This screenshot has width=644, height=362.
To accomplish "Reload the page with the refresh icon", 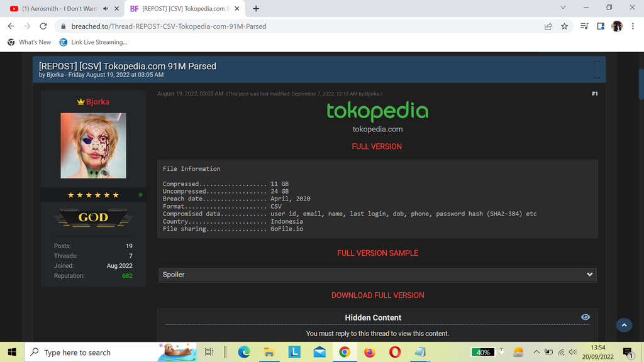I will (x=43, y=26).
